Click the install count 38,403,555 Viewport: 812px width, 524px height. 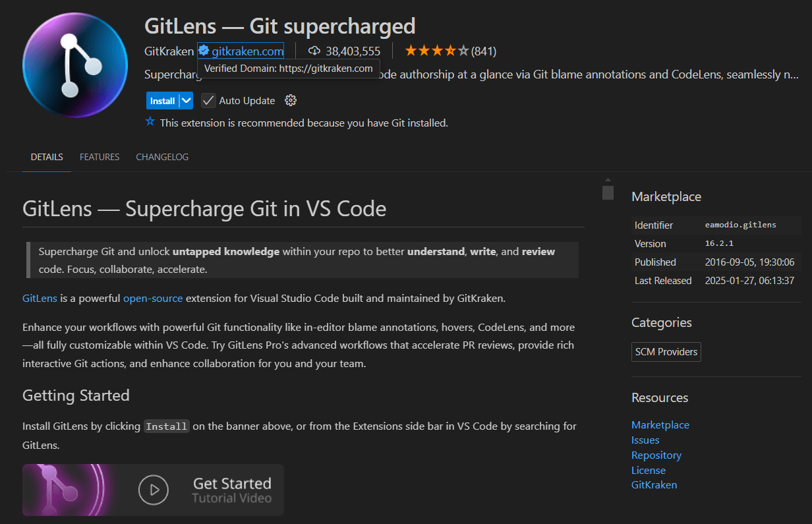coord(353,51)
